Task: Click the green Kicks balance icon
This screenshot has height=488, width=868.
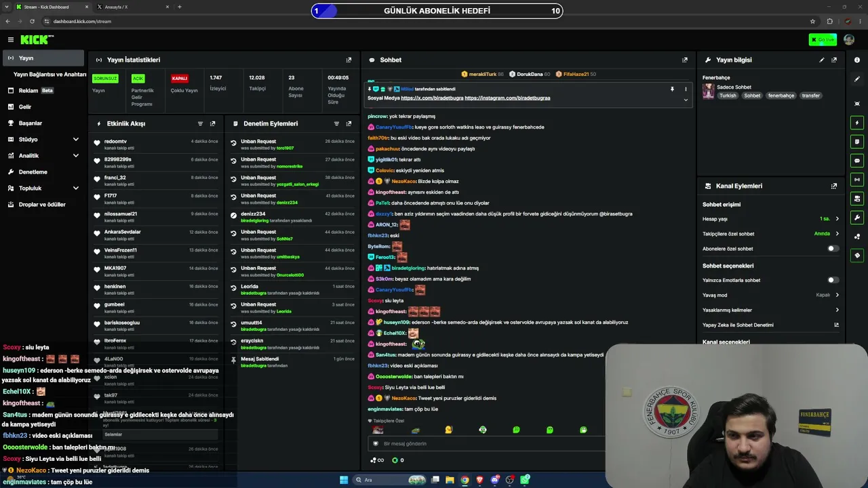Action: click(395, 460)
